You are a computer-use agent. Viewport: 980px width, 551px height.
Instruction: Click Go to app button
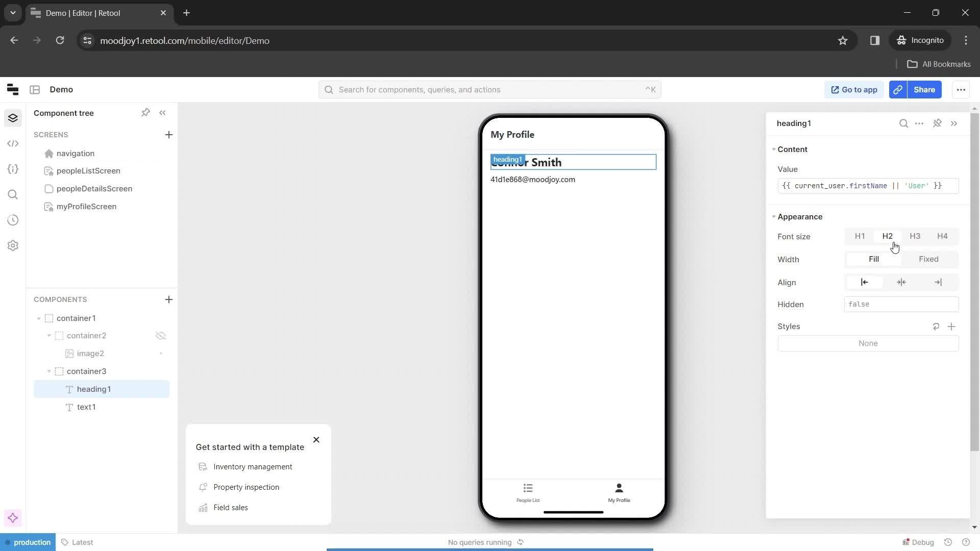pos(854,89)
